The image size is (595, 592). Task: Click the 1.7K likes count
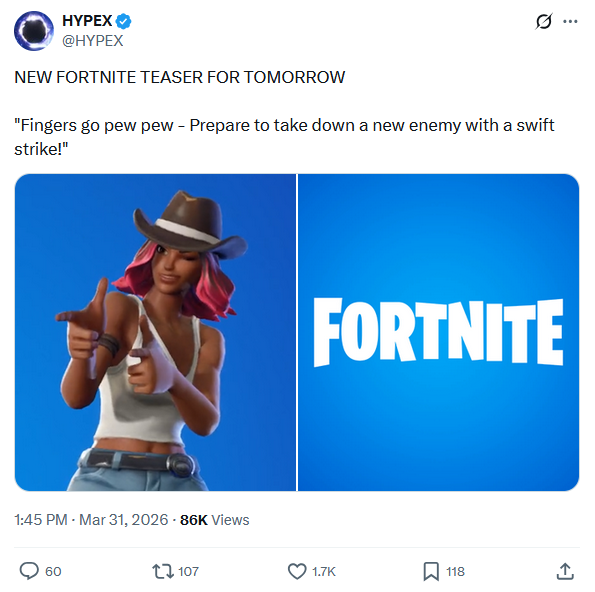pos(324,572)
